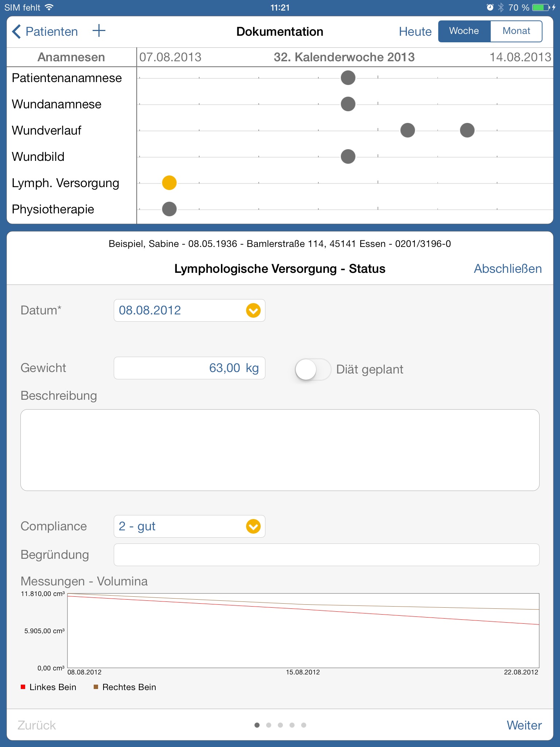The height and width of the screenshot is (747, 560).
Task: Tap the battery status icon
Action: pyautogui.click(x=541, y=7)
